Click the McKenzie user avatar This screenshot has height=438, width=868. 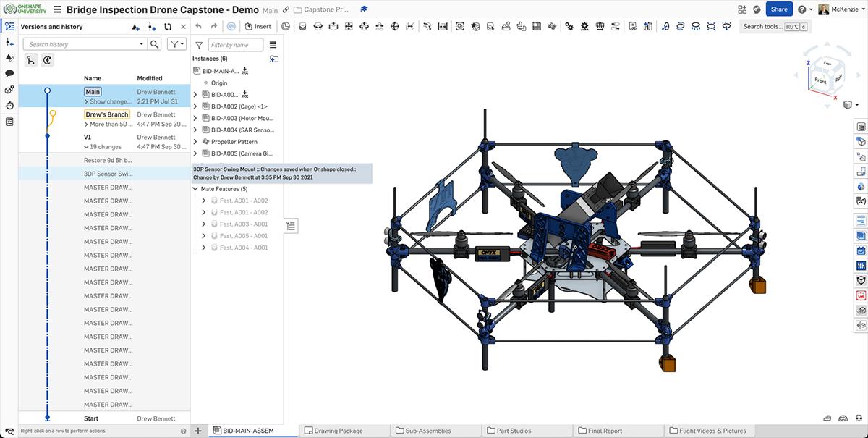tap(823, 9)
